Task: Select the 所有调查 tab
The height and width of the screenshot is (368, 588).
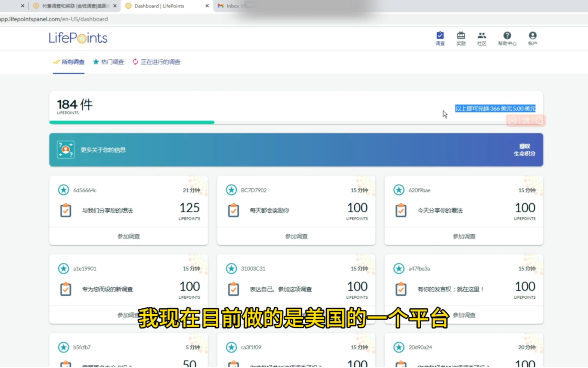Action: tap(69, 62)
